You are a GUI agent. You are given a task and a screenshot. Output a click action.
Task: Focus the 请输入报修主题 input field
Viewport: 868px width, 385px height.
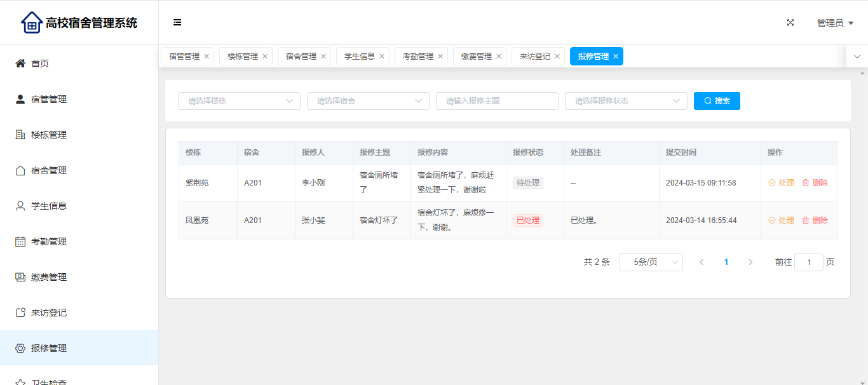click(497, 101)
